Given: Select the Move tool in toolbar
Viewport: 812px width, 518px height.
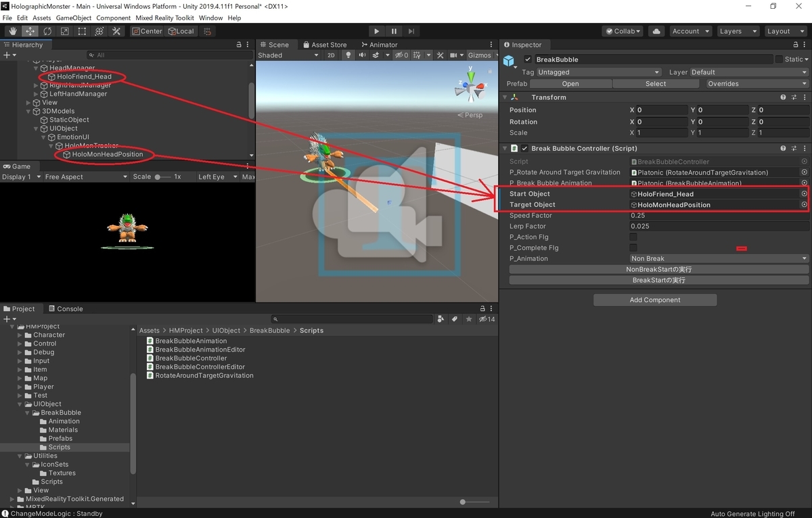Looking at the screenshot, I should pyautogui.click(x=30, y=31).
